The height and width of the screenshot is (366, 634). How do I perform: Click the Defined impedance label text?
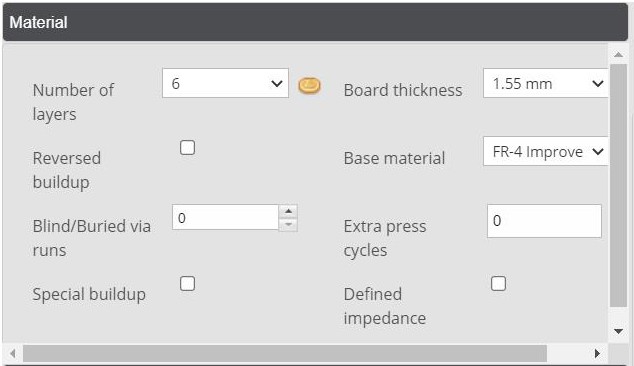[385, 306]
